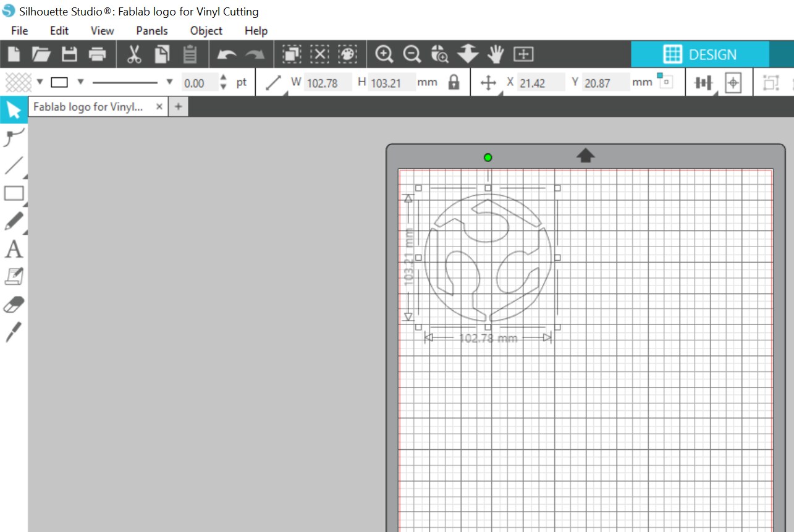This screenshot has height=532, width=794.
Task: Click the Select All icon
Action: click(292, 54)
